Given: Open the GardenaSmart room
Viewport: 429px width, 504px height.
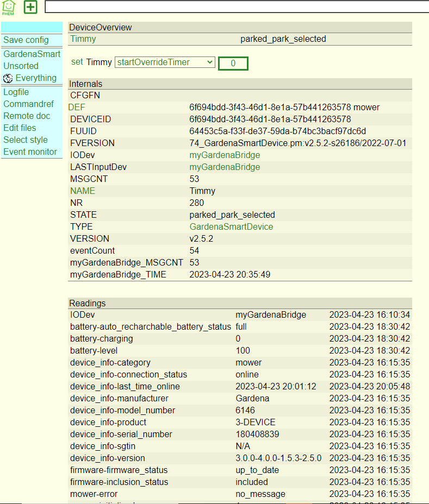Looking at the screenshot, I should pyautogui.click(x=32, y=54).
